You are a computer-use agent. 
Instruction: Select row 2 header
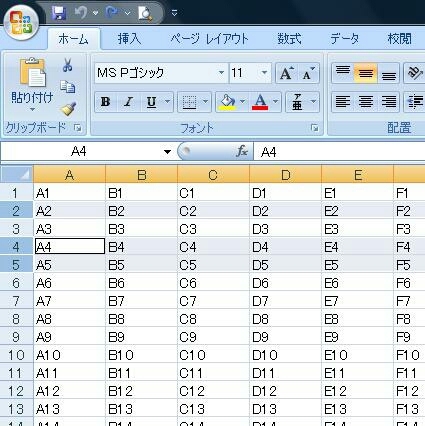[x=16, y=211]
